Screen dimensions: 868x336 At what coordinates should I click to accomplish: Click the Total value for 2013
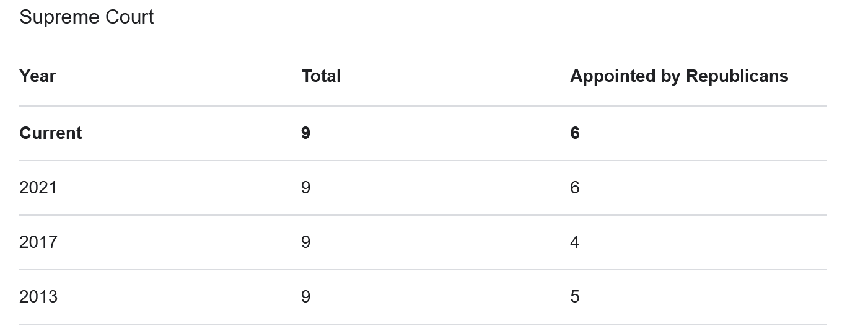(x=305, y=297)
